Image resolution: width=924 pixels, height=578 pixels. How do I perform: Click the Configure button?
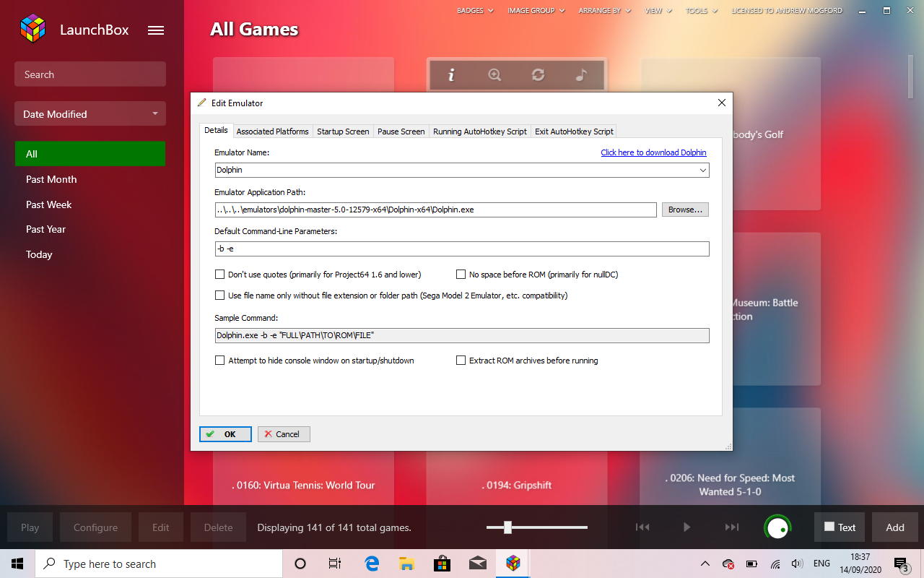(x=95, y=527)
